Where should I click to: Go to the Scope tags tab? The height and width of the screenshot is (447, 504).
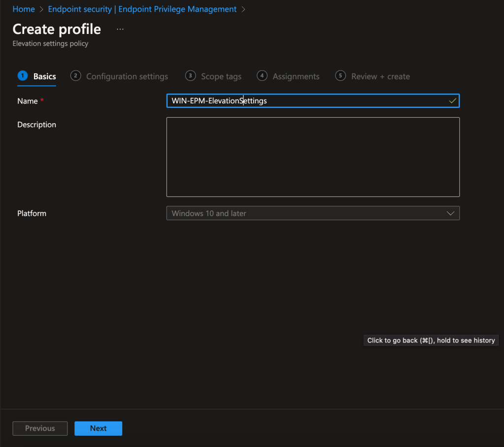coord(221,76)
